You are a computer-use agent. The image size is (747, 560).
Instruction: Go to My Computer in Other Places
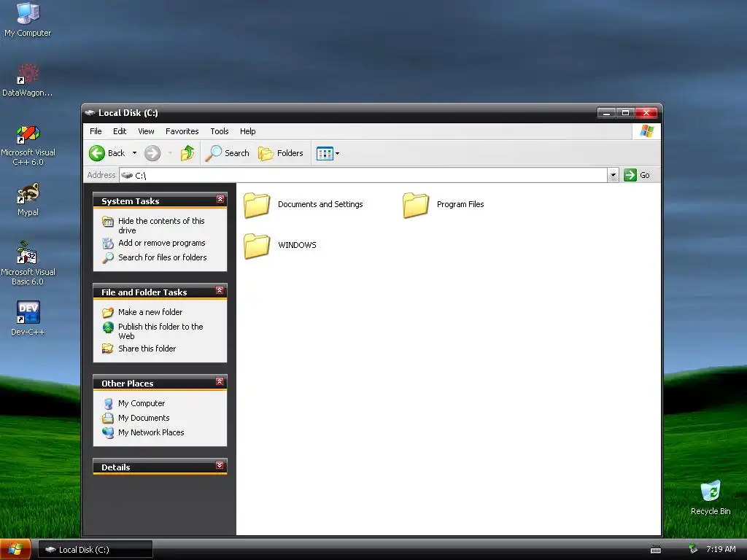pyautogui.click(x=142, y=403)
